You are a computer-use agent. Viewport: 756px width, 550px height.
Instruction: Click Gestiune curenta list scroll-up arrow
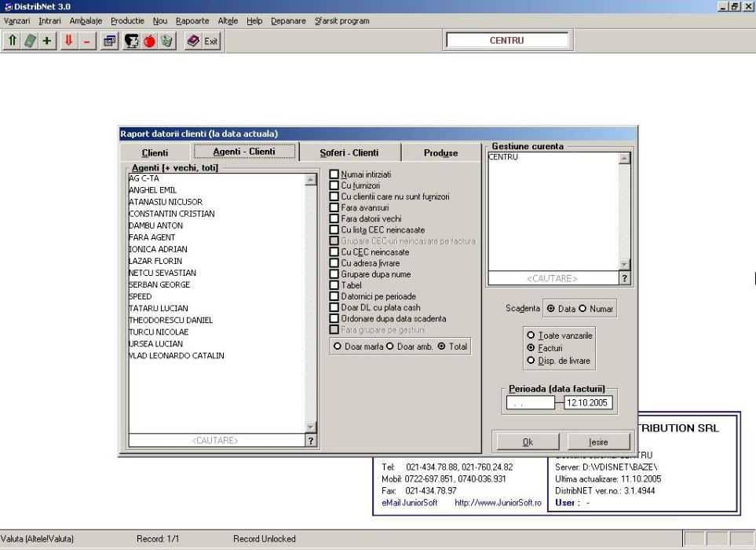(624, 158)
